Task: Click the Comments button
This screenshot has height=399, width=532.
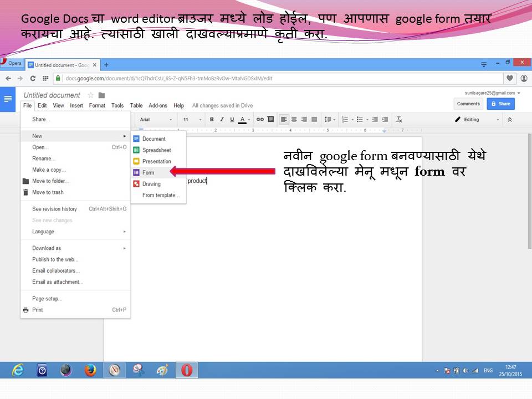Action: point(468,104)
